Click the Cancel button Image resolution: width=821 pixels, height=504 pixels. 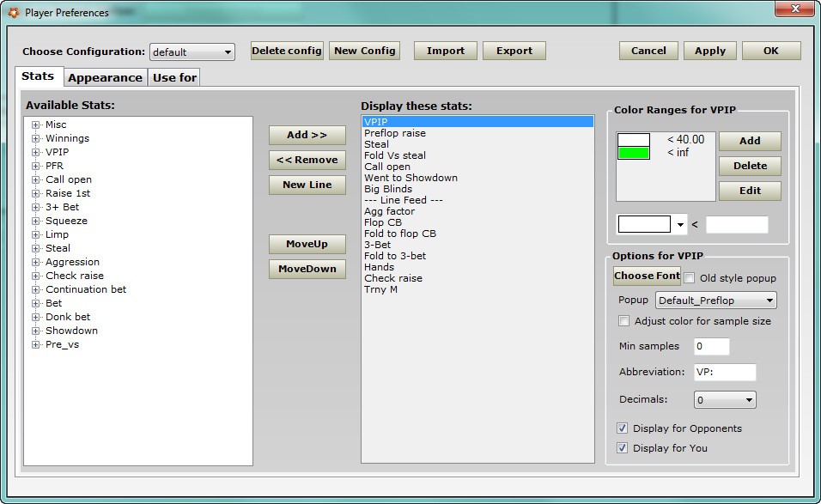pyautogui.click(x=648, y=51)
